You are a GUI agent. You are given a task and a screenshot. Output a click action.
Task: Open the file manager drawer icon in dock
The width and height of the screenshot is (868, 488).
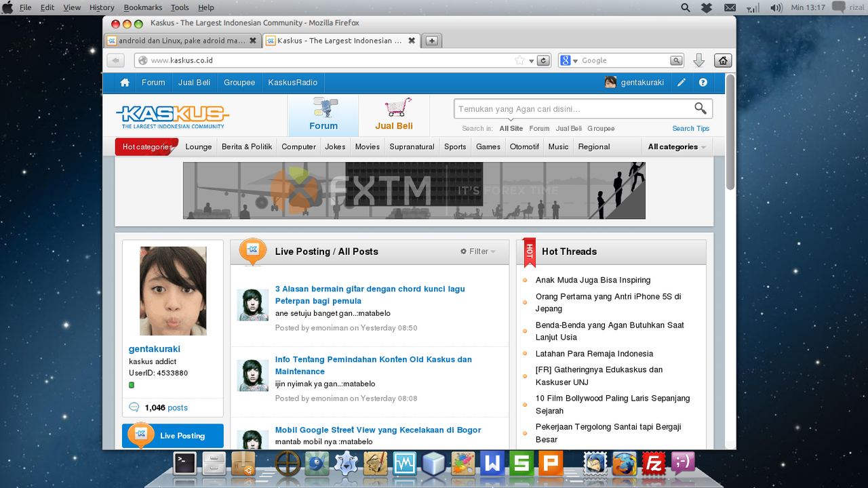(x=214, y=464)
